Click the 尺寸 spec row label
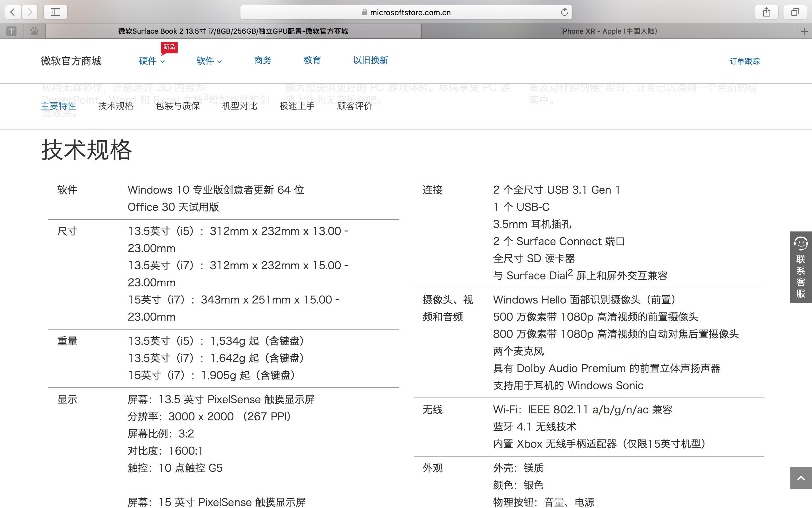The image size is (812, 508). tap(67, 231)
